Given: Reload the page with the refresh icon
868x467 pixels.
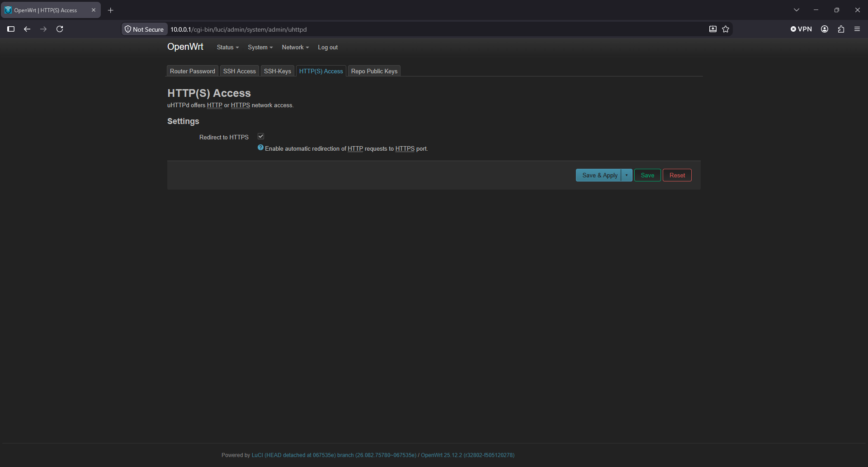Looking at the screenshot, I should click(60, 29).
